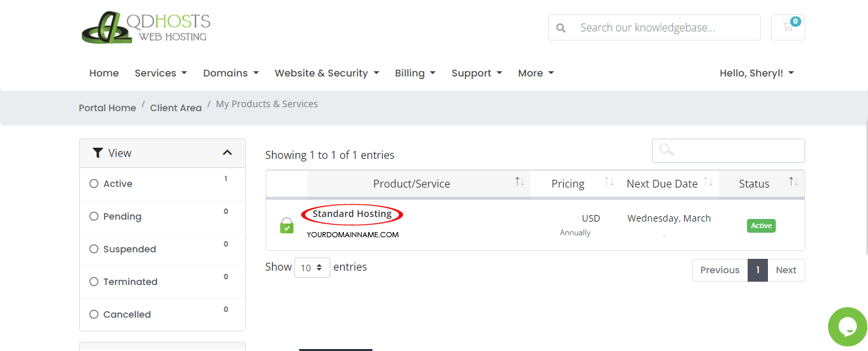This screenshot has width=868, height=351.
Task: Select the Active filter radio button
Action: (x=94, y=184)
